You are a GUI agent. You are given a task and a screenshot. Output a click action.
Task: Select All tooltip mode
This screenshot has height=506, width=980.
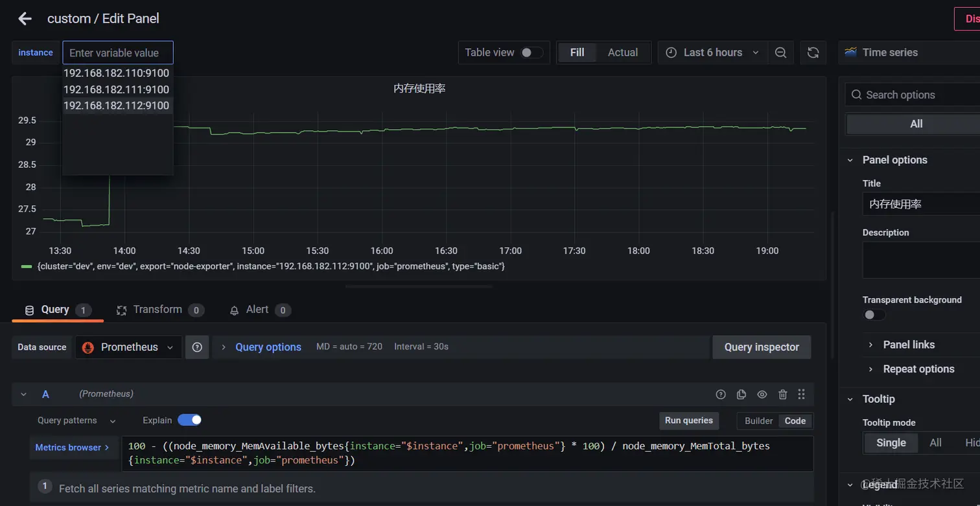[x=935, y=443]
